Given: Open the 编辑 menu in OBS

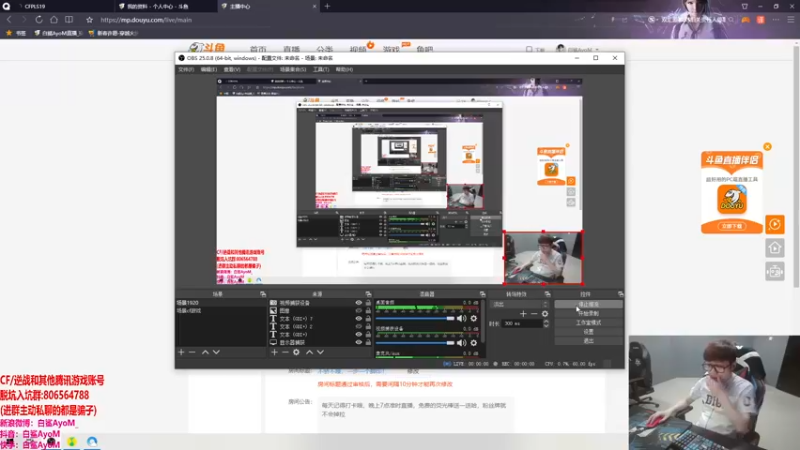Looking at the screenshot, I should coord(209,69).
